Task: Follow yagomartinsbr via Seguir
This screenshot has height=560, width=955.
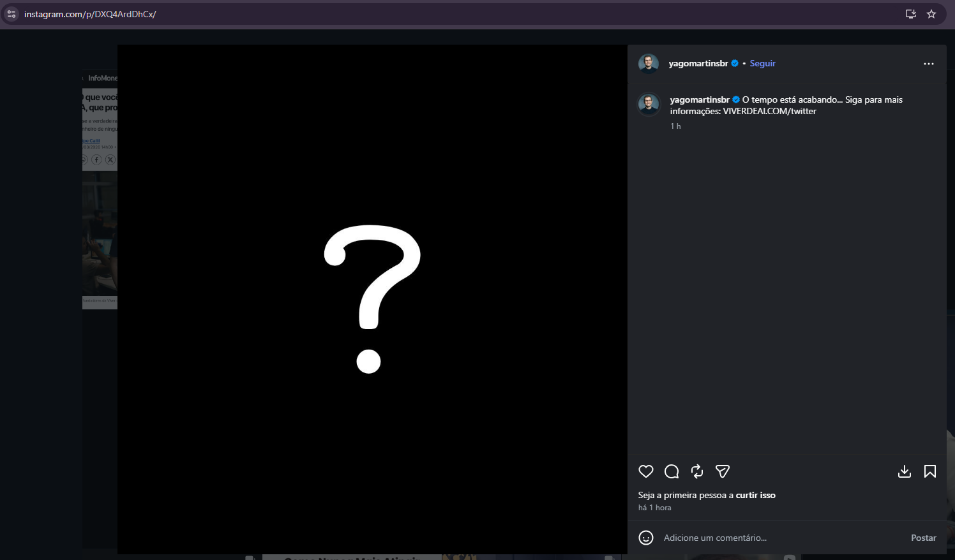Action: click(762, 63)
